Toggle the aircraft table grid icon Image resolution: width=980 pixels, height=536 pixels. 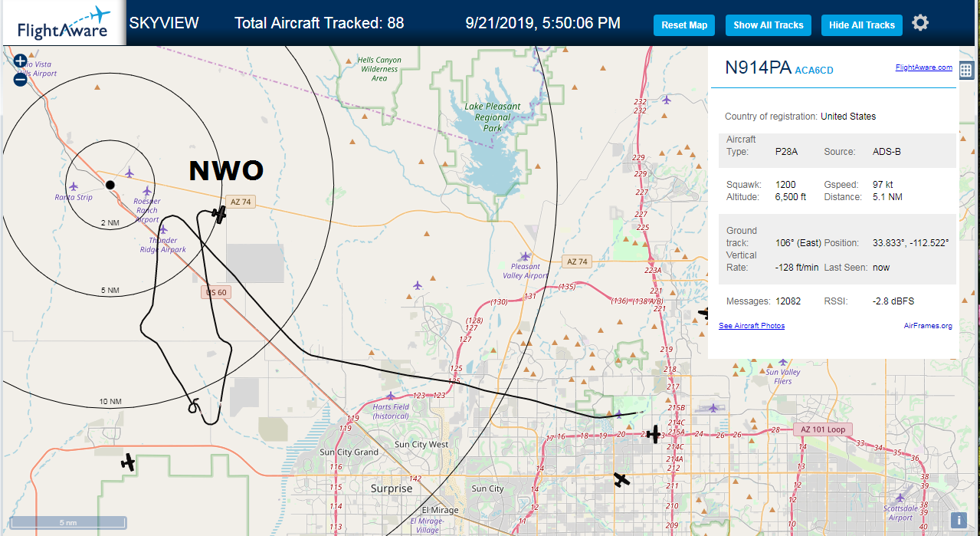pyautogui.click(x=965, y=71)
